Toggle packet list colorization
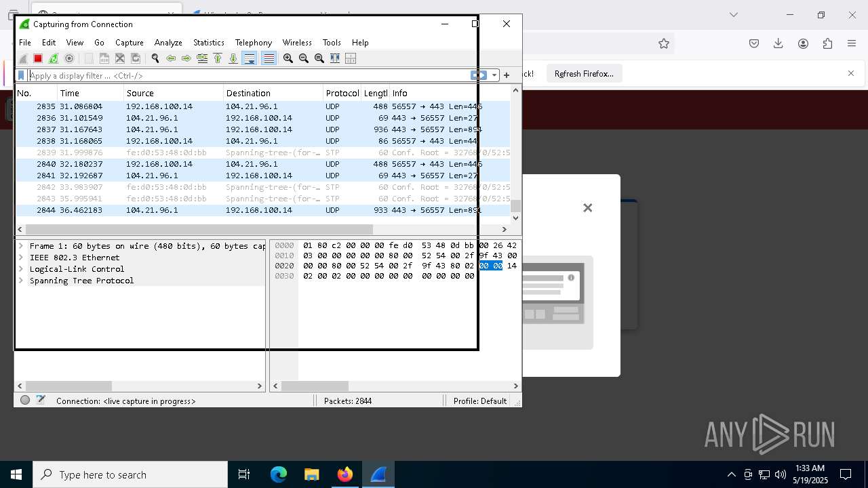The height and width of the screenshot is (488, 868). pyautogui.click(x=269, y=58)
